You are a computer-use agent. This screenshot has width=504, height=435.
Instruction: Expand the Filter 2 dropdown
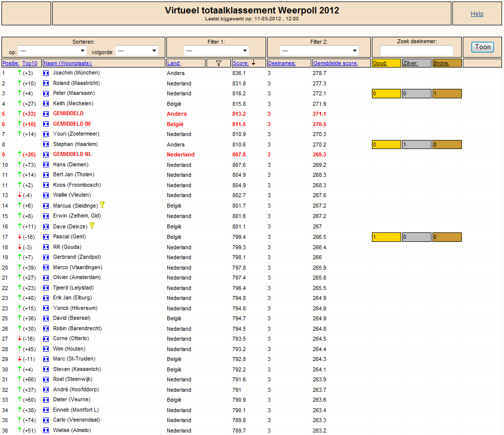[x=319, y=51]
